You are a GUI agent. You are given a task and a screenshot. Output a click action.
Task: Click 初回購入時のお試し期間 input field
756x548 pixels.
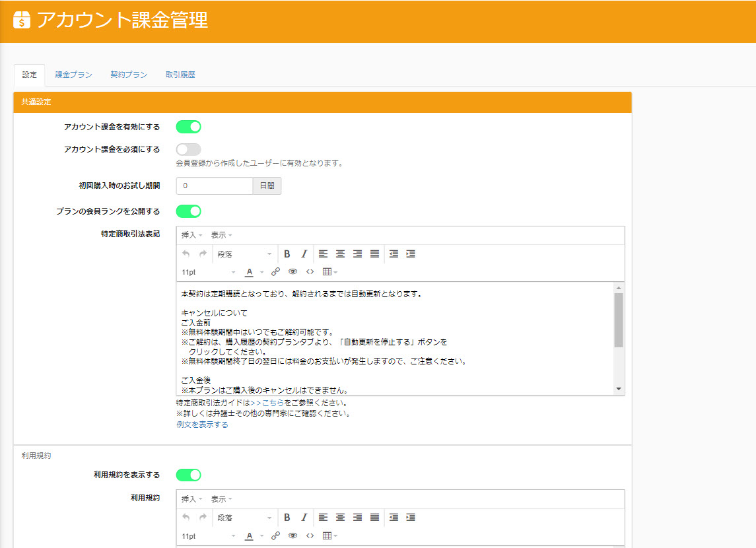coord(215,186)
